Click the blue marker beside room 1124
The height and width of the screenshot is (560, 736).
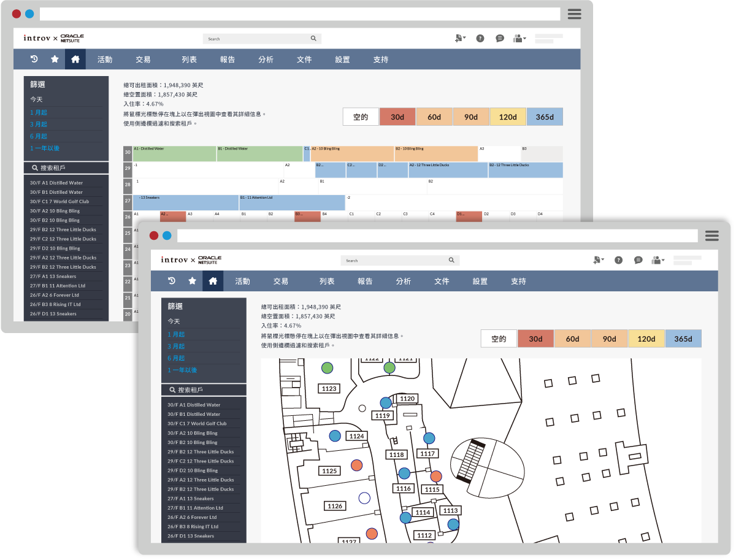tap(335, 436)
